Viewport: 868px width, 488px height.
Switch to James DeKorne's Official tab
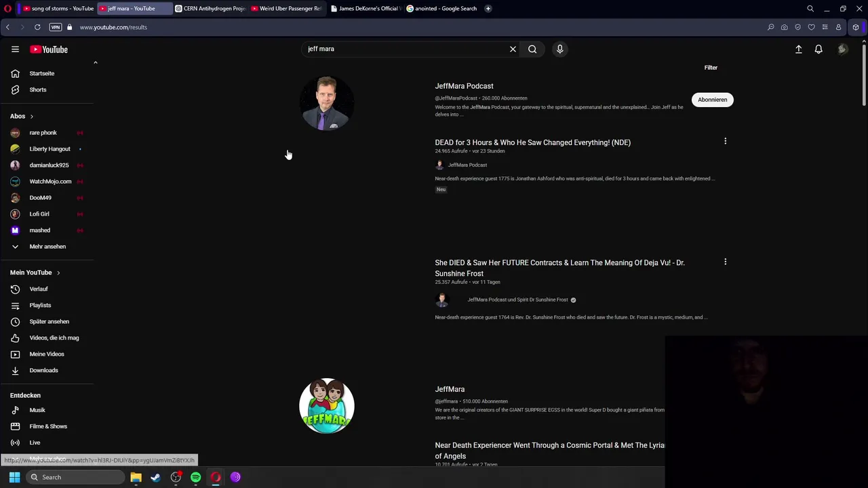click(x=366, y=9)
